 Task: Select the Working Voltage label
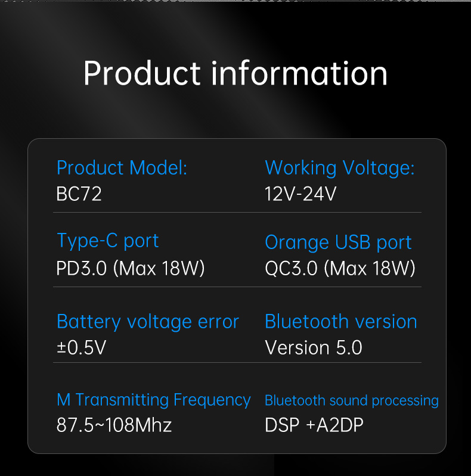[339, 168]
